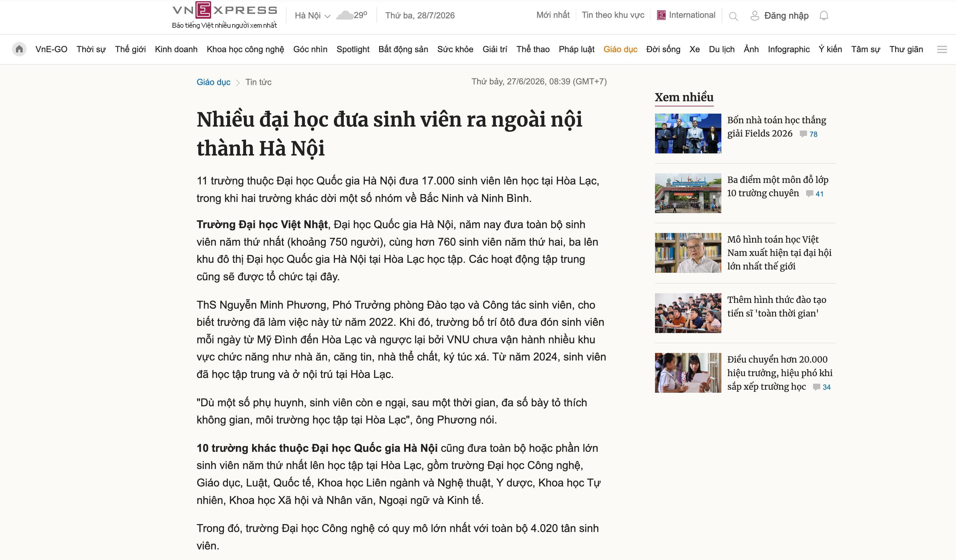Open the Mới nhất link
The height and width of the screenshot is (560, 956).
(553, 15)
